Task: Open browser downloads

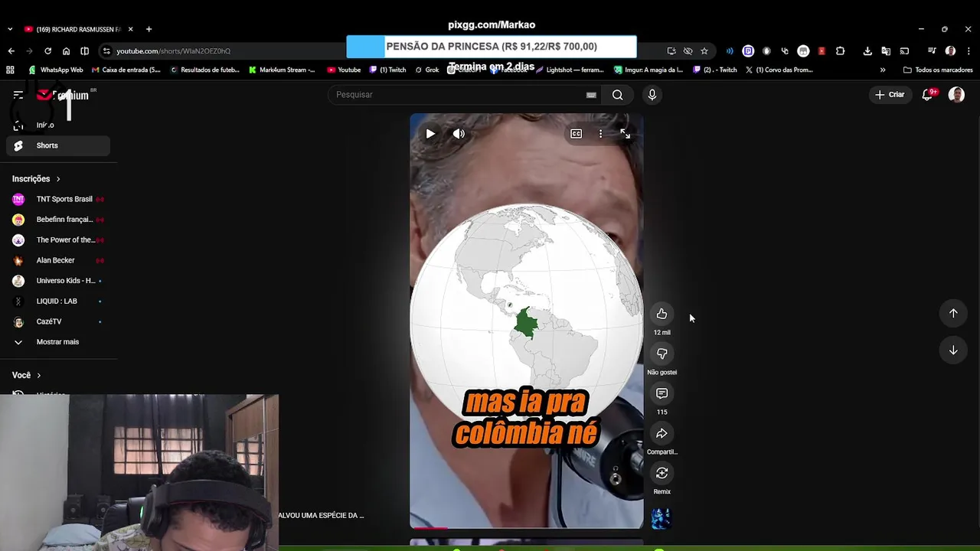Action: pyautogui.click(x=867, y=51)
